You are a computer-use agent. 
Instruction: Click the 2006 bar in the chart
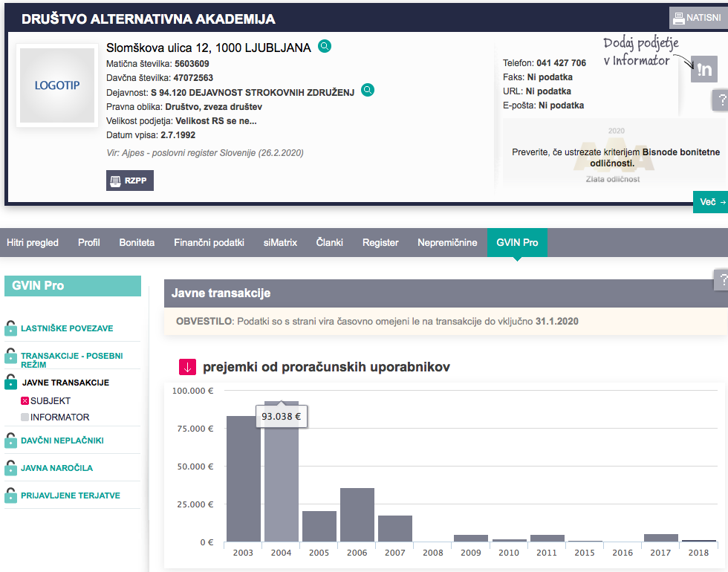click(357, 515)
